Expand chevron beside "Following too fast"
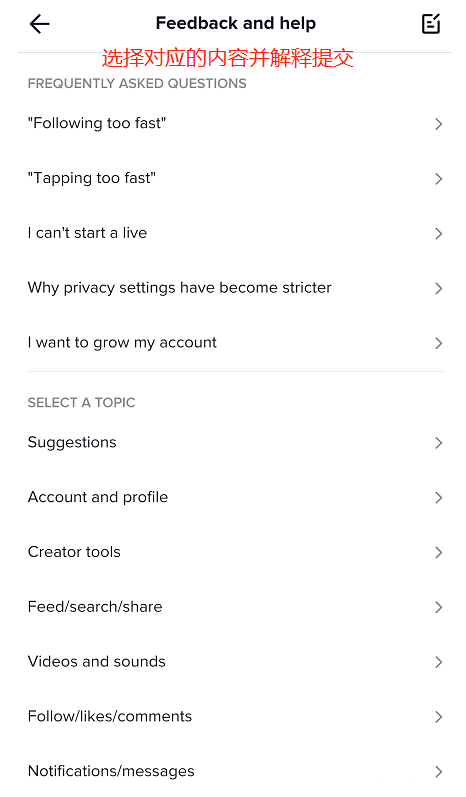The height and width of the screenshot is (797, 466). [439, 124]
